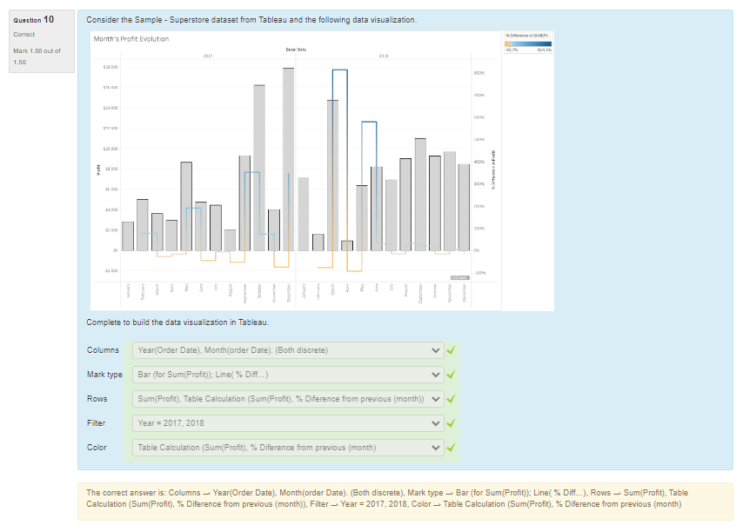Viewport: 756px width, 532px height.
Task: Click the gray '2 nulls' indicator badge in chart
Action: pyautogui.click(x=459, y=277)
